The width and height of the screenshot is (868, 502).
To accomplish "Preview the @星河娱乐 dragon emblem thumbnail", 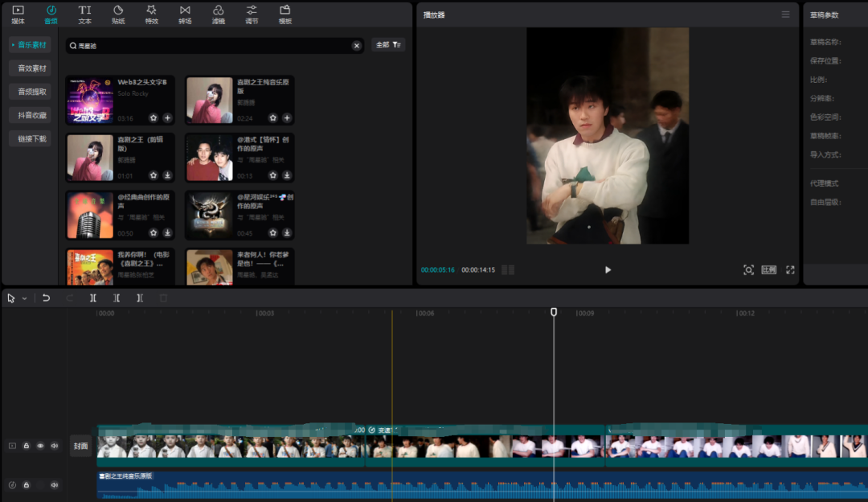I will click(x=210, y=215).
